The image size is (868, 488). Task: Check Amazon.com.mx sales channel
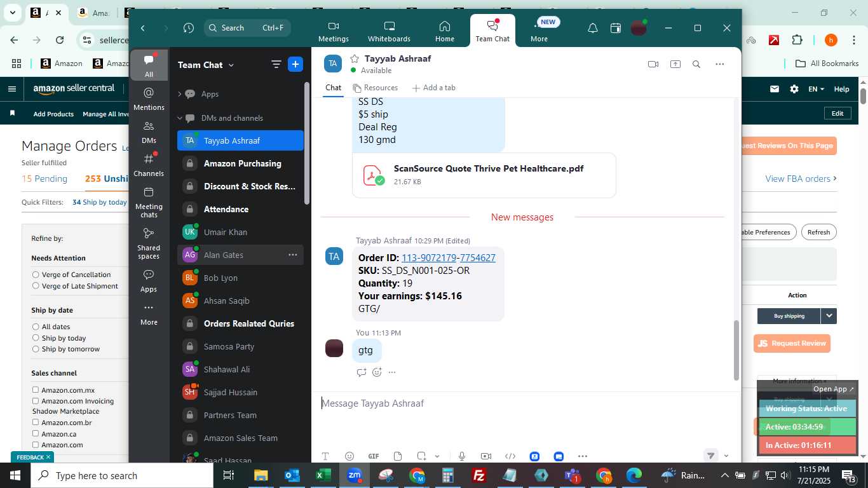point(36,390)
